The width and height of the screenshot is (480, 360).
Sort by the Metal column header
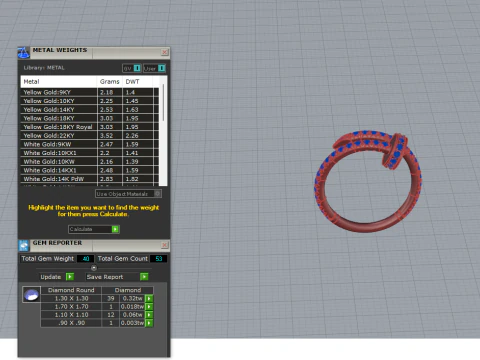click(59, 81)
